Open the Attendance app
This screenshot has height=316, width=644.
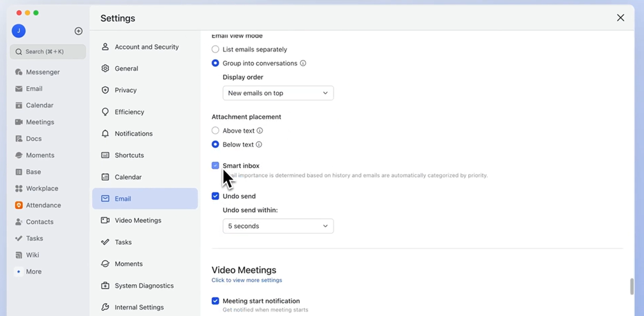(x=43, y=205)
